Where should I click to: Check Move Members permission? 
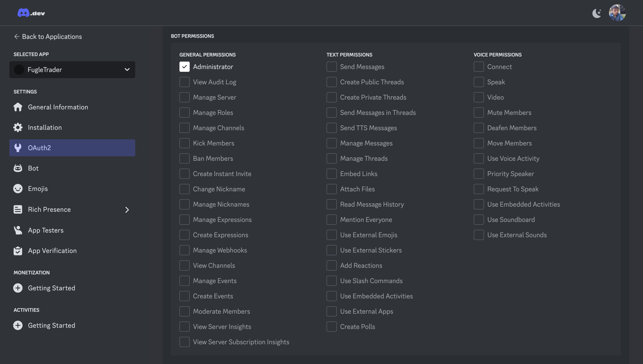tap(479, 143)
